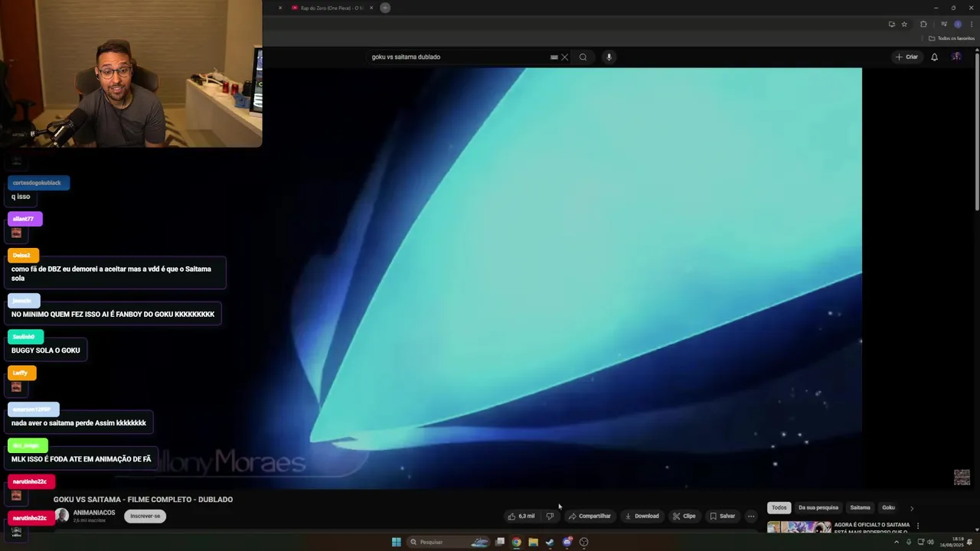Select the Saitama filter chip

point(860,507)
